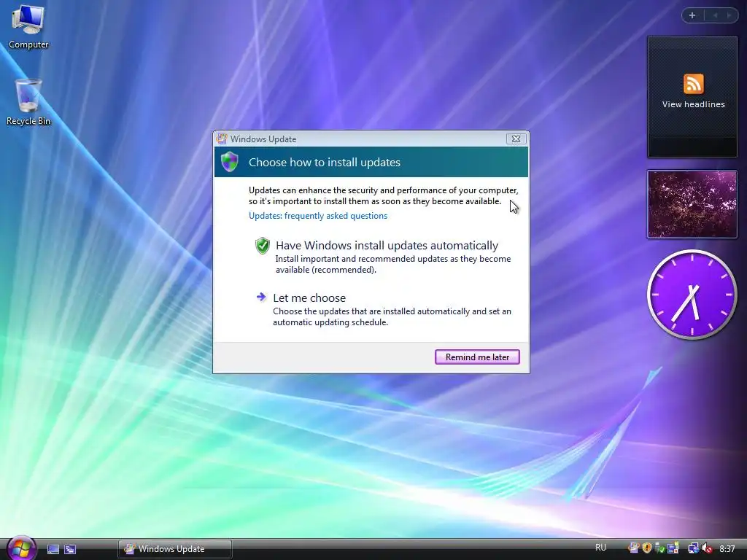Open the Recycle Bin desktop icon
Viewport: 747px width, 560px height.
(x=28, y=102)
